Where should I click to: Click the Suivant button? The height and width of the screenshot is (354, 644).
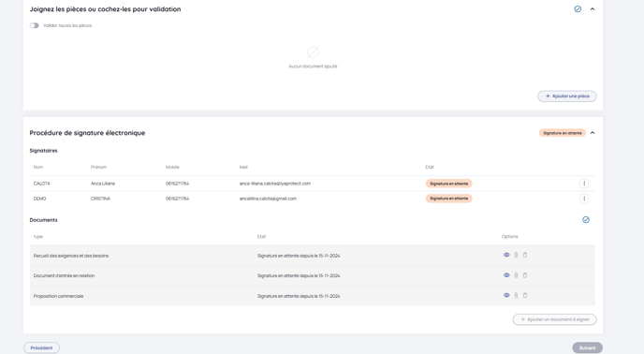tap(587, 347)
